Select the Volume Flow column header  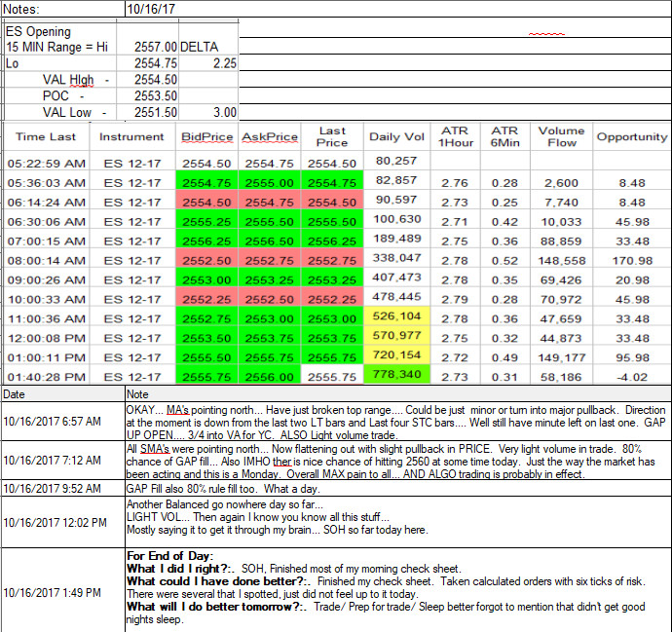tap(561, 136)
